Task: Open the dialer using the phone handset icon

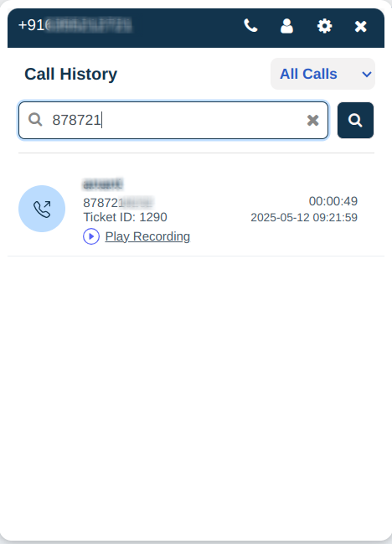Action: (x=250, y=26)
